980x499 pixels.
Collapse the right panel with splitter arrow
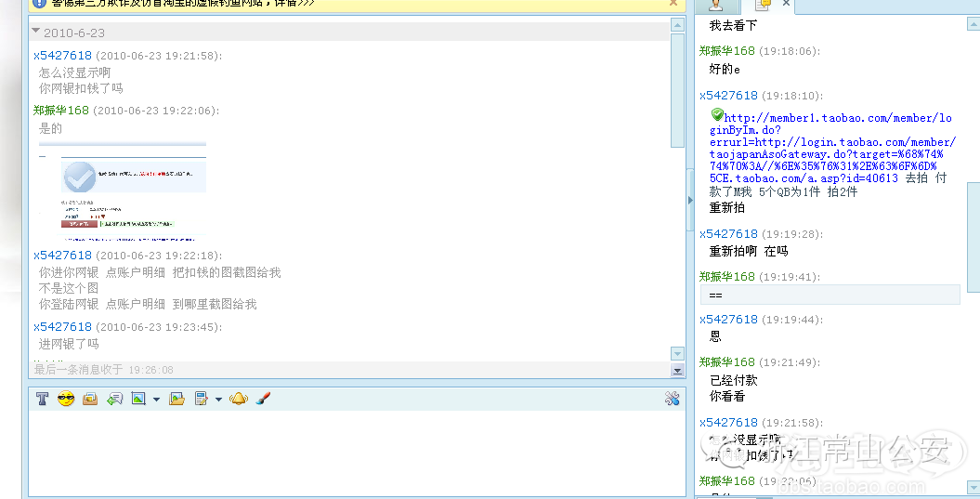[690, 200]
